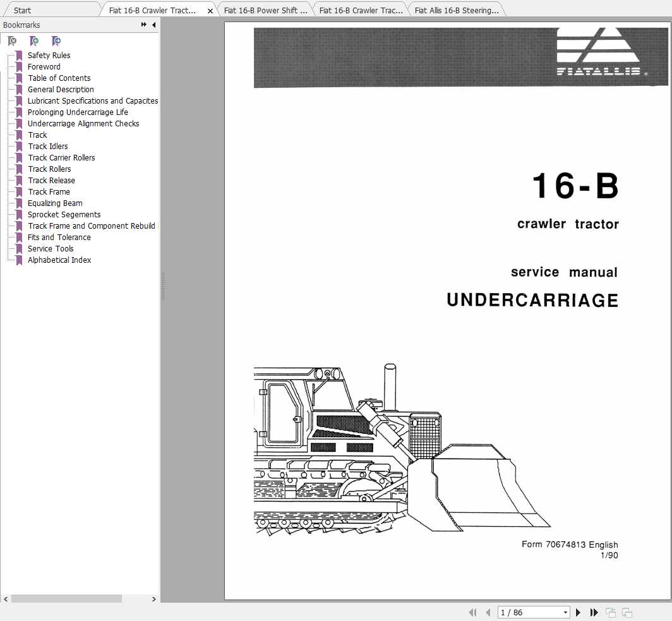
Task: Go to the previous page
Action: [488, 612]
